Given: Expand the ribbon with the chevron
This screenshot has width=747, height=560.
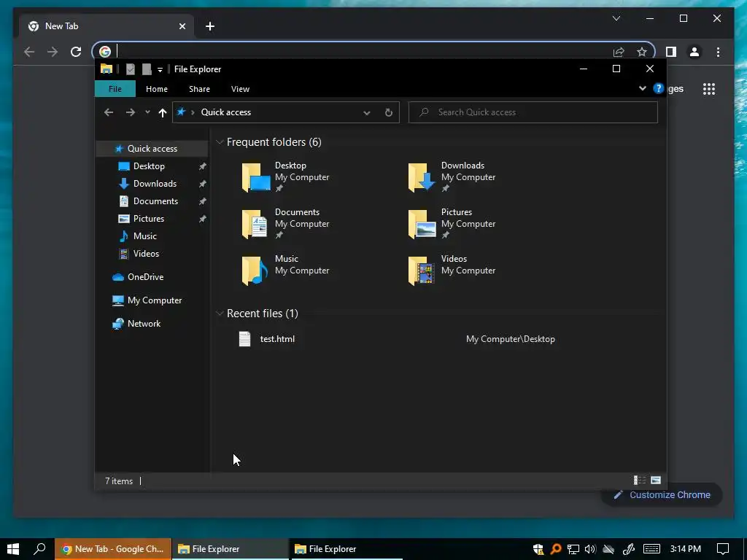Looking at the screenshot, I should 642,88.
